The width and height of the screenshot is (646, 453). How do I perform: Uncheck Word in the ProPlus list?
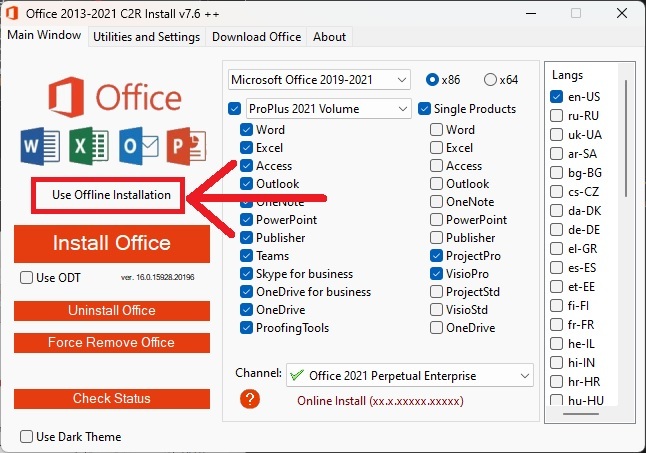[246, 130]
